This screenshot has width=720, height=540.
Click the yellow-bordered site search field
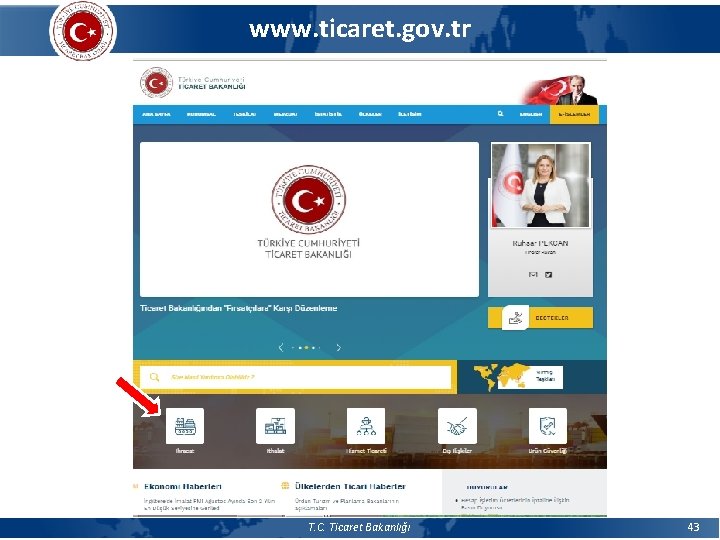(x=296, y=377)
